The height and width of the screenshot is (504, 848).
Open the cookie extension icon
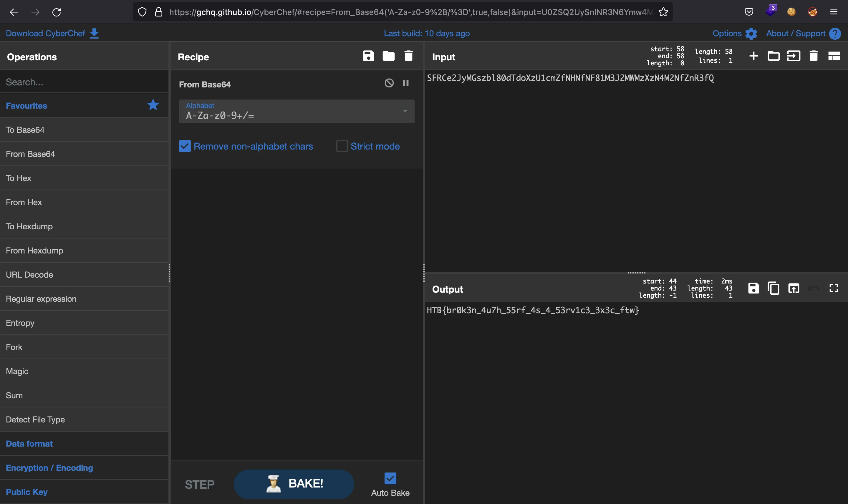pyautogui.click(x=791, y=12)
